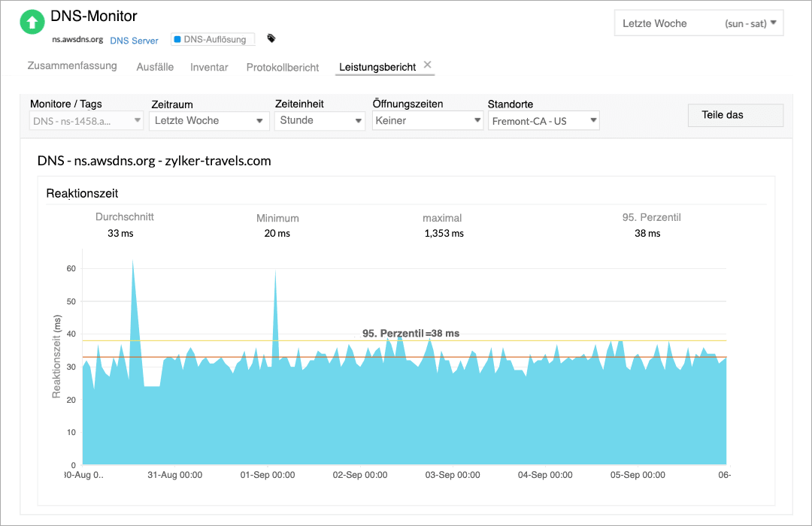Viewport: 812px width, 526px height.
Task: Click the tallest response time spike near 31-Aug
Action: (135, 267)
